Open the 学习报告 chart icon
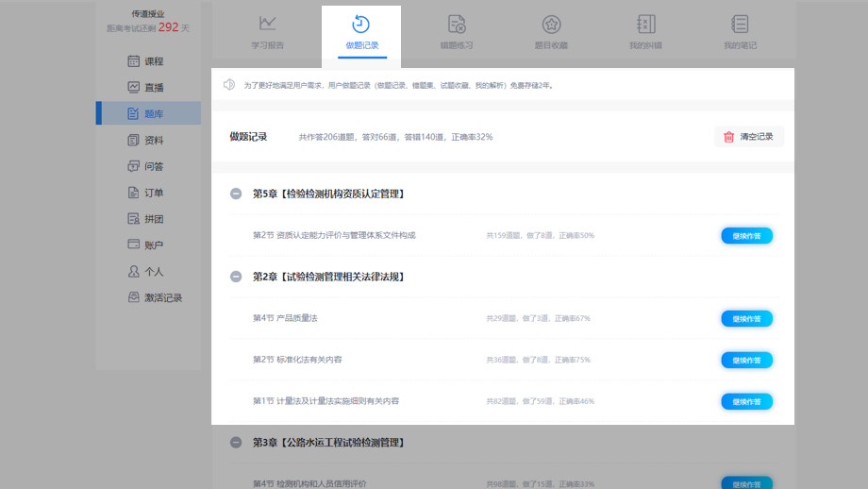The height and width of the screenshot is (489, 868). pos(268,24)
